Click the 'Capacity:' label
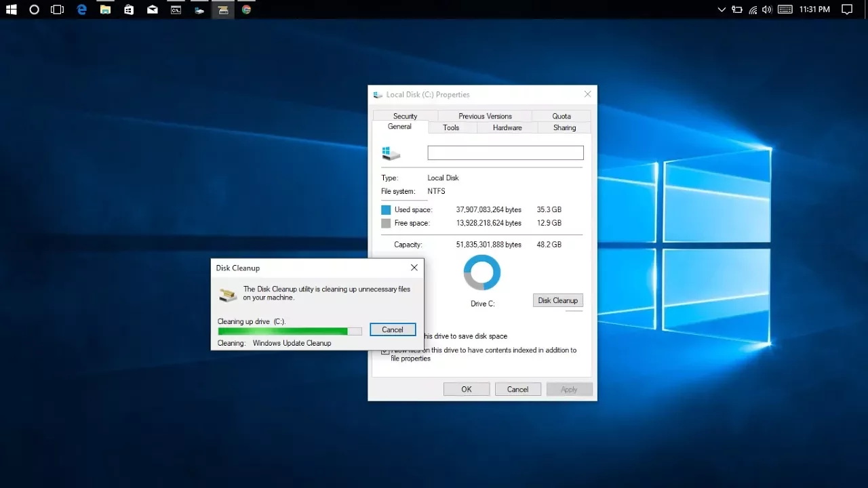 click(408, 245)
